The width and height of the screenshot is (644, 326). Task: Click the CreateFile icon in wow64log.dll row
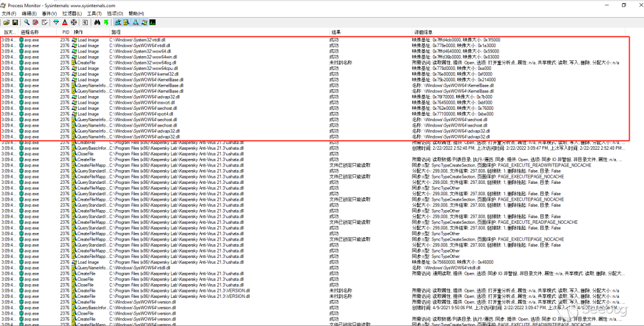(75, 63)
